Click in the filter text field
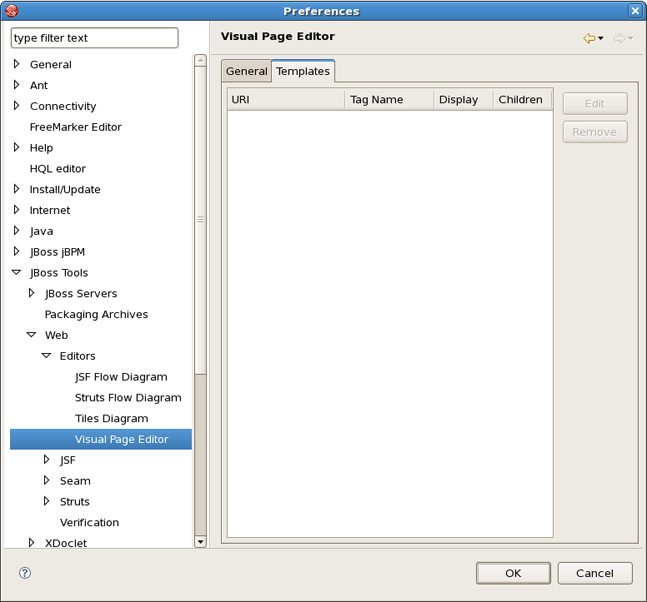The image size is (647, 602). pos(94,38)
